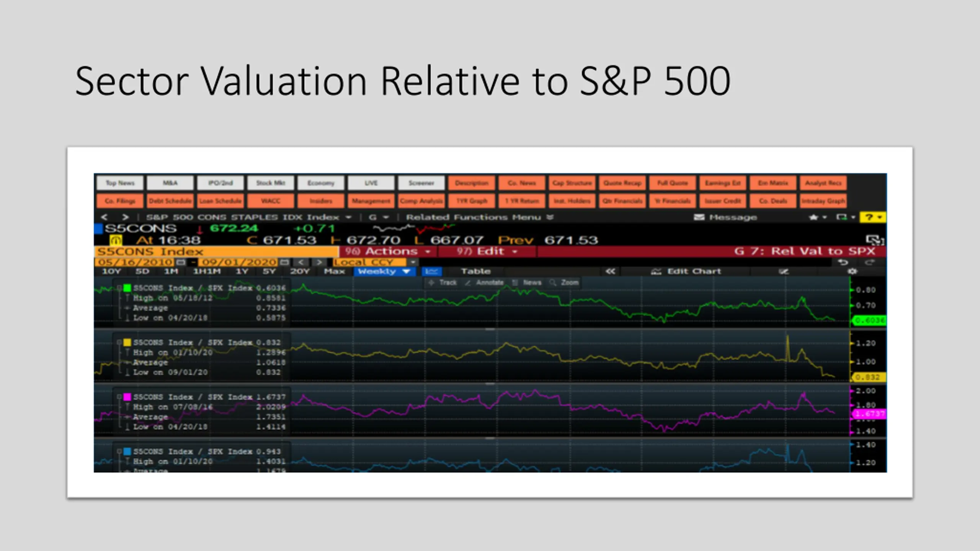Click the yellow help question mark
980x551 pixels.
click(x=869, y=217)
